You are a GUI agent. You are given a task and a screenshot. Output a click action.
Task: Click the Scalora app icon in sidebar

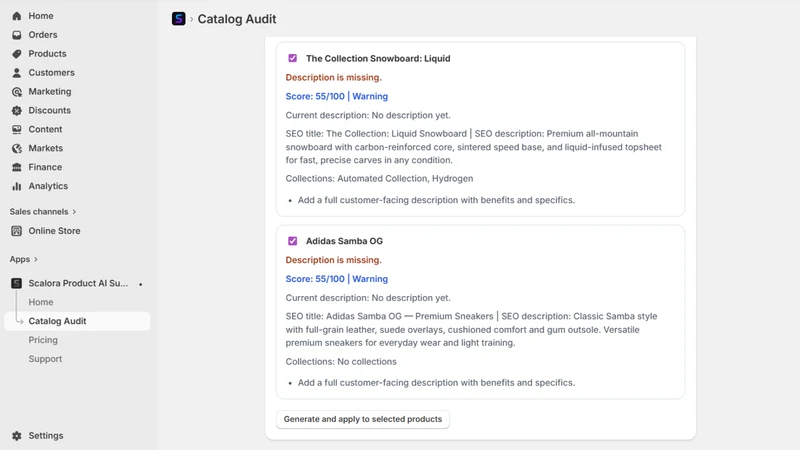pos(17,283)
